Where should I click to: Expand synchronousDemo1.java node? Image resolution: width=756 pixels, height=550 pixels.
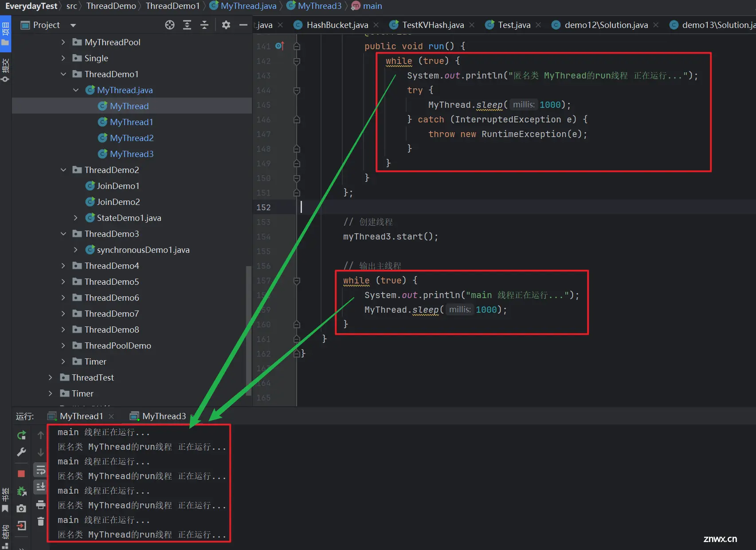click(76, 250)
